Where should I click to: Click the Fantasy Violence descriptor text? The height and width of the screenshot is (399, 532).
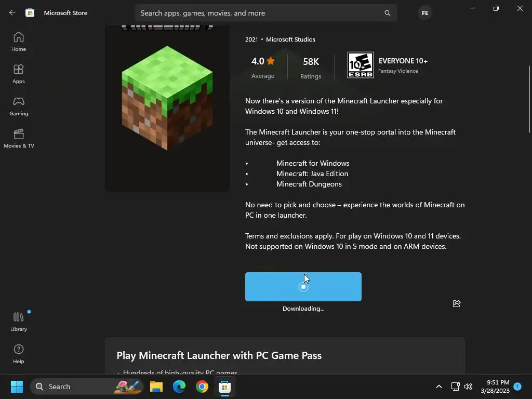click(398, 71)
